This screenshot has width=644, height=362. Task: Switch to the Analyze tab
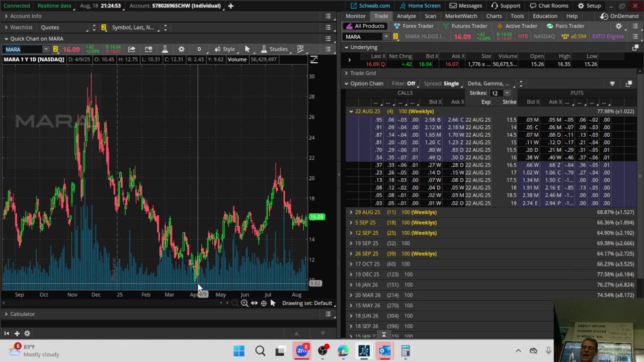pos(406,16)
